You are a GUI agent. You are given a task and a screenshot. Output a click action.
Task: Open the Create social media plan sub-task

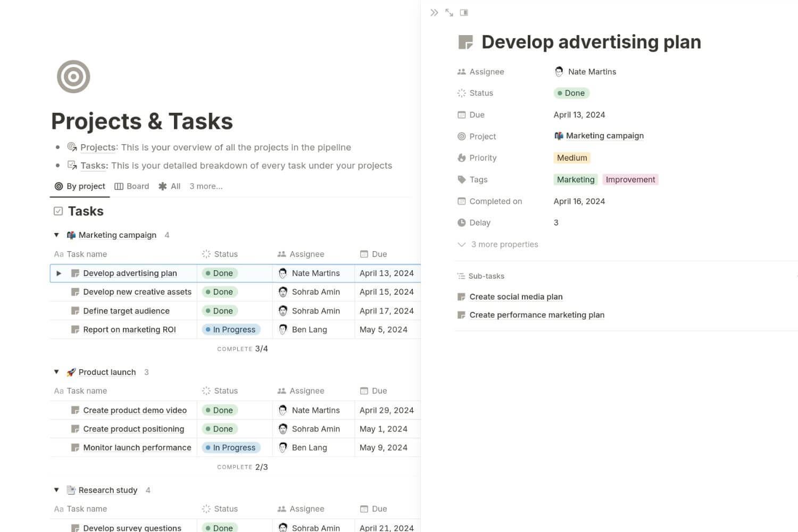click(516, 297)
